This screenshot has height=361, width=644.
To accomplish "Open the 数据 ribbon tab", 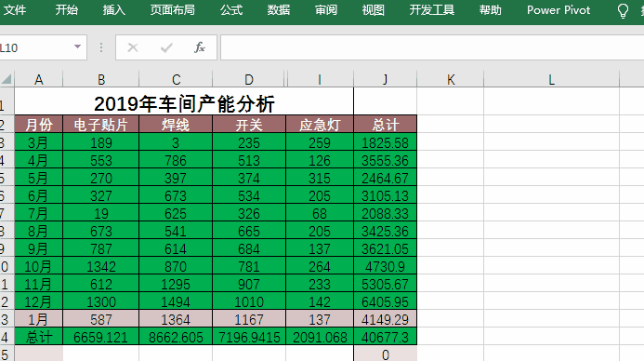I will pos(279,10).
